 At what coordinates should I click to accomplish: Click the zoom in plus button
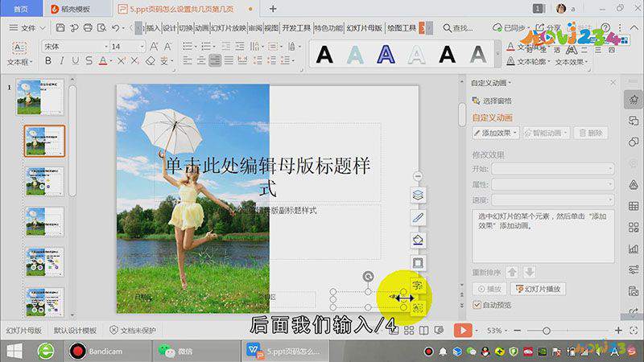618,330
